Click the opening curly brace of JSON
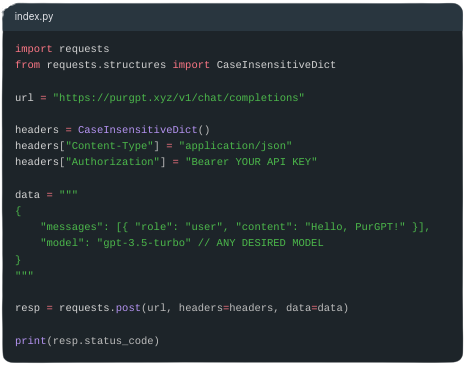Screen dimensions: 469x372 pyautogui.click(x=18, y=211)
